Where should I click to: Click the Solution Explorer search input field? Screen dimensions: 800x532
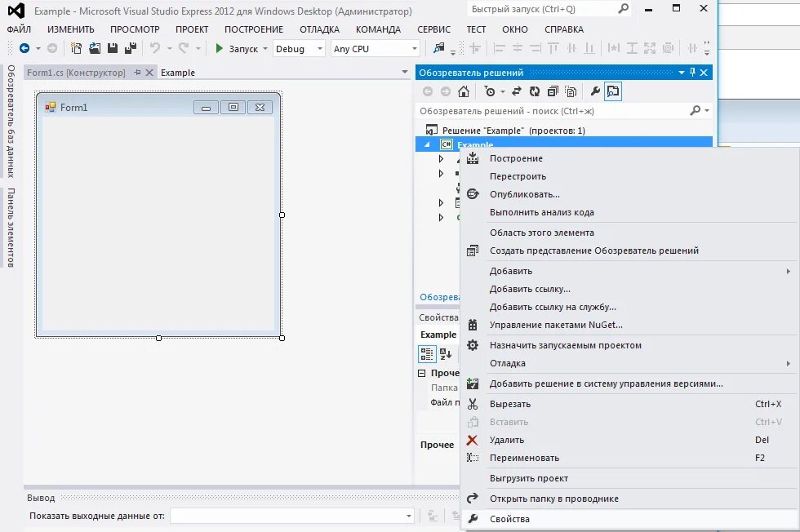point(552,111)
